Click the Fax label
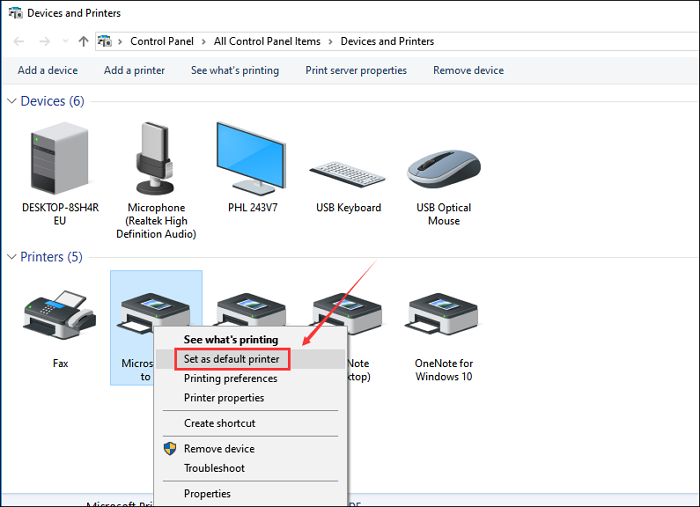Screen dimensions: 700x507 tap(60, 363)
